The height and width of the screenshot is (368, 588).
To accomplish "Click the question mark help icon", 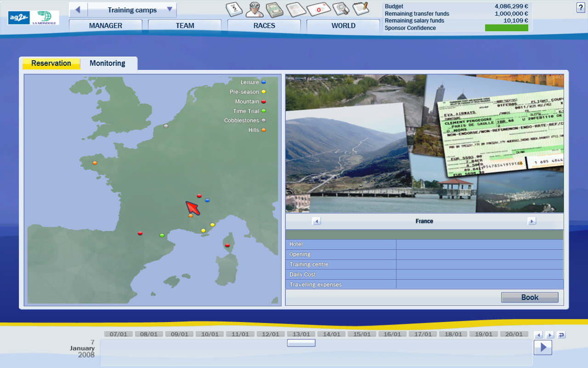I will click(x=580, y=7).
